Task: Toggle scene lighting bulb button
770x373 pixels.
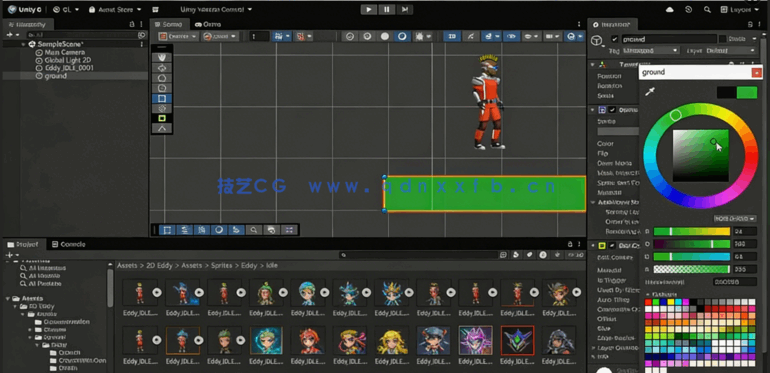Action: click(x=470, y=36)
